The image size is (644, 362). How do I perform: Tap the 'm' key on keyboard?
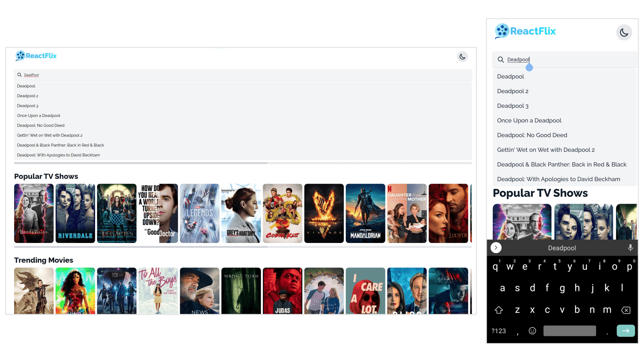coord(607,309)
